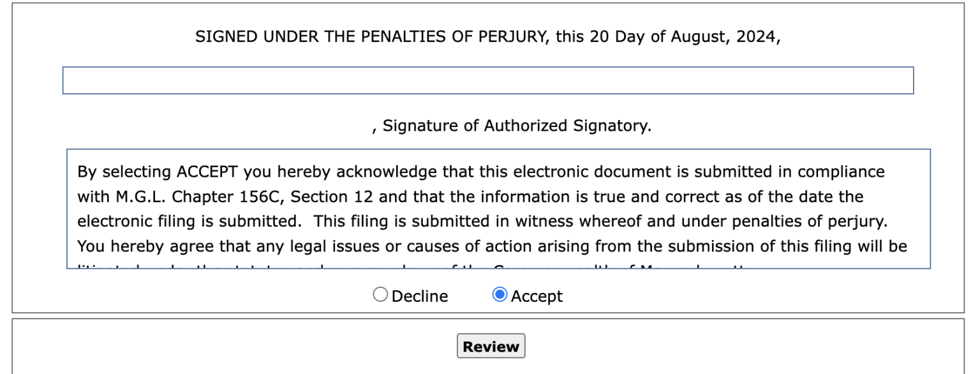
Task: Confirm acceptance by clicking Accept option
Action: tap(500, 294)
